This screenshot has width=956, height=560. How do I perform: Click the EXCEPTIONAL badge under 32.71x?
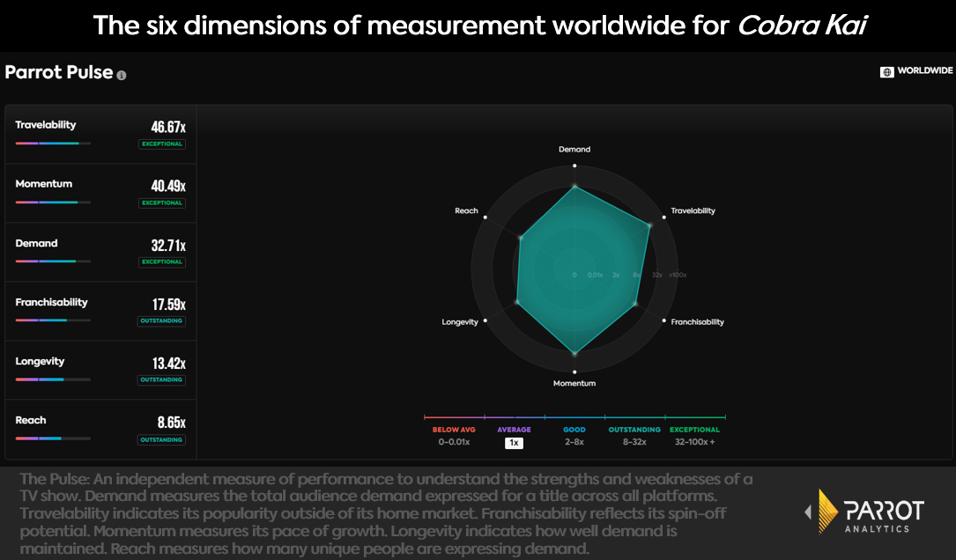[x=162, y=262]
